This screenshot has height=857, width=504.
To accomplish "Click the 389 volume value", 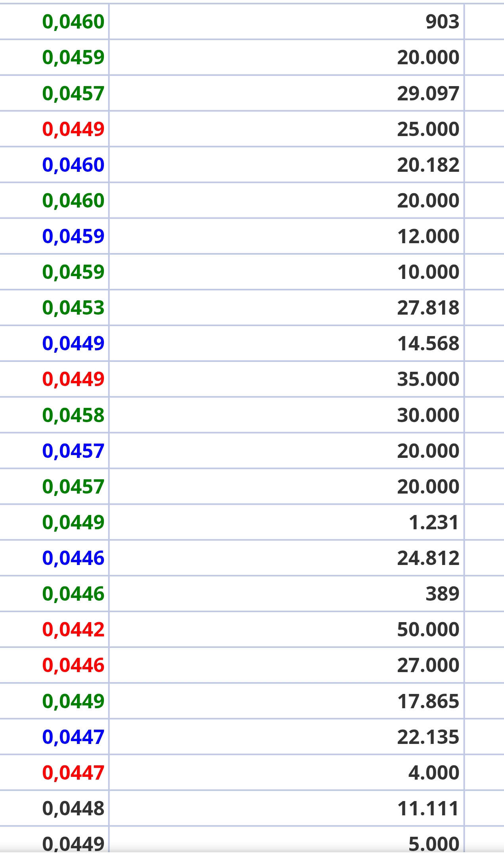I will pos(443,594).
